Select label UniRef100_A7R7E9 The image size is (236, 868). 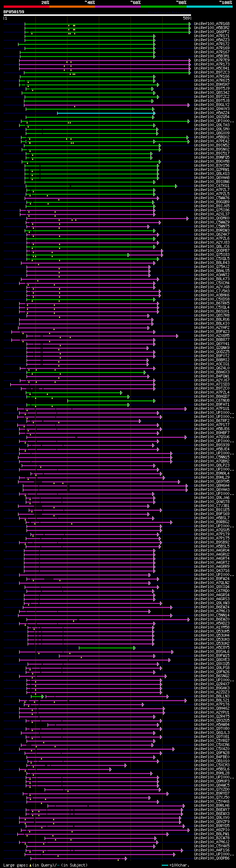pos(212,60)
